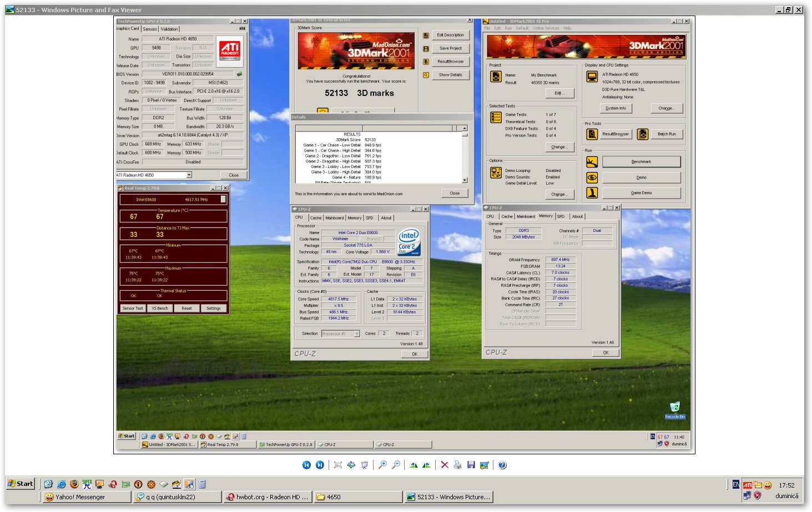Click the floppy disk Copy To icon
The height and width of the screenshot is (512, 812).
pyautogui.click(x=471, y=465)
